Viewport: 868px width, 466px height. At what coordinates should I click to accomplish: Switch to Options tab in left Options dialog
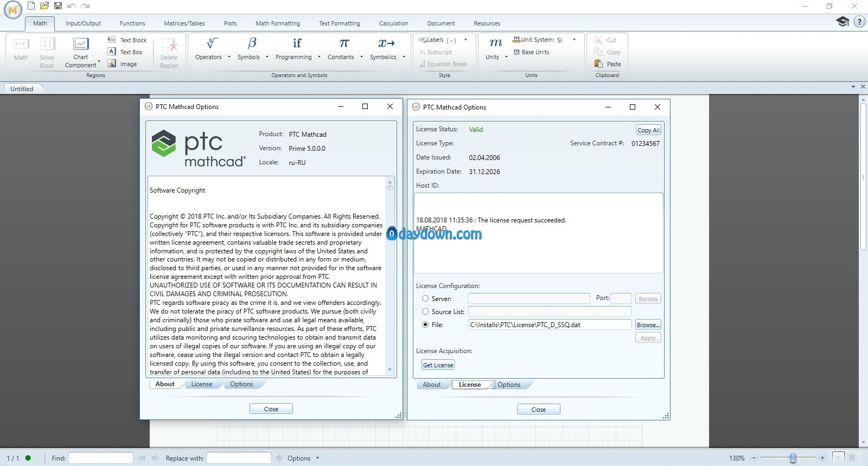point(241,384)
